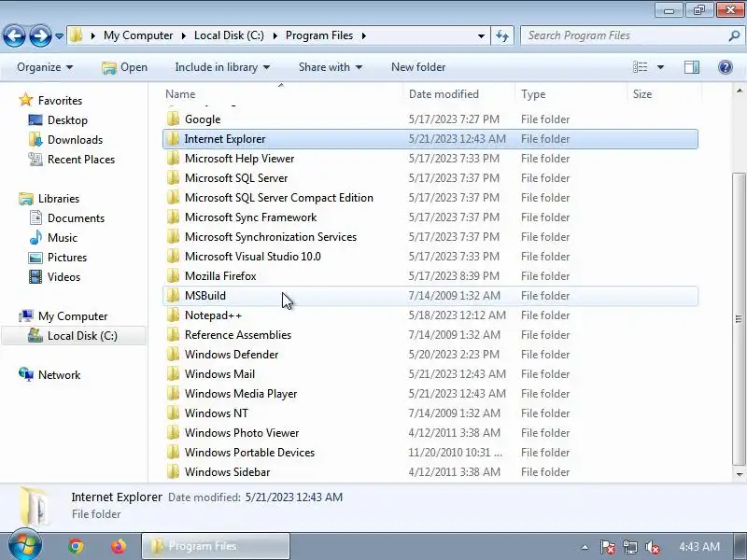The height and width of the screenshot is (560, 747).
Task: Expand the arrow after Local Disk (C:) breadcrumb
Action: [275, 35]
